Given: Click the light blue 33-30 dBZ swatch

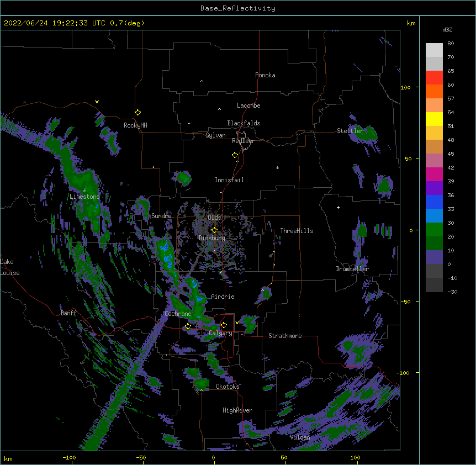Looking at the screenshot, I should [434, 215].
